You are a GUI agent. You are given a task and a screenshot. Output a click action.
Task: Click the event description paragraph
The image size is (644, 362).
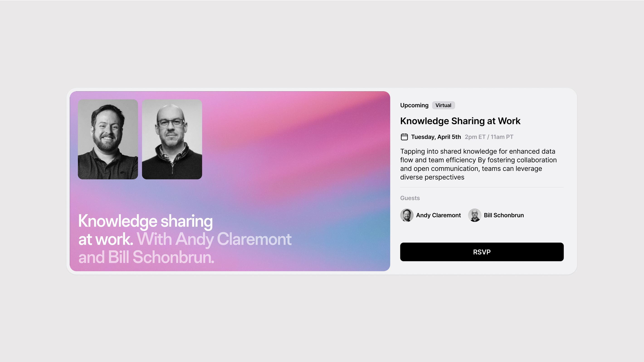tap(478, 164)
